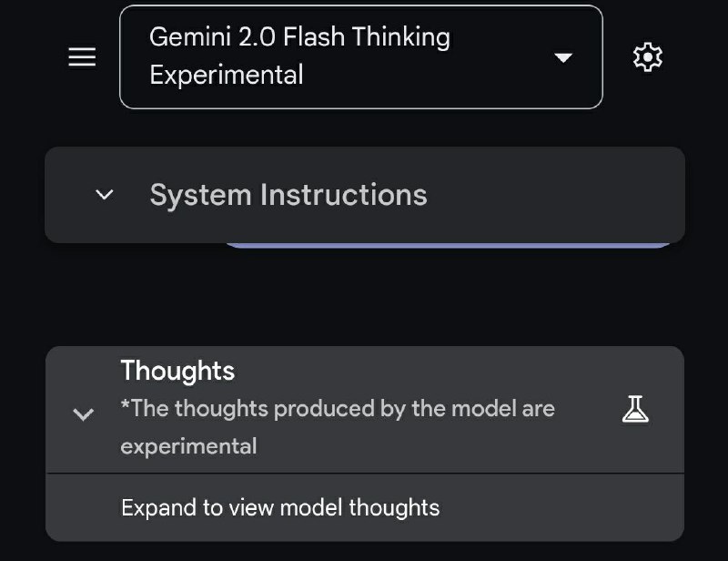Open run settings via the gear icon
This screenshot has width=728, height=561.
(x=647, y=56)
